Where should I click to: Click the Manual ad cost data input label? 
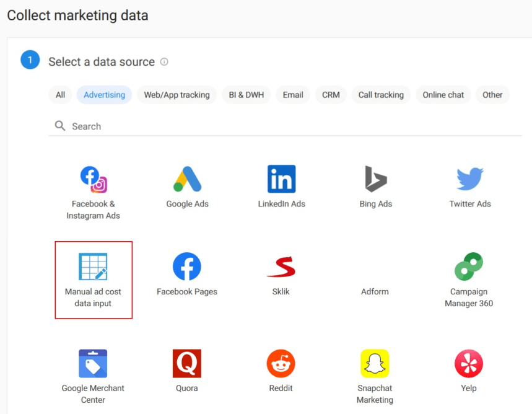93,297
